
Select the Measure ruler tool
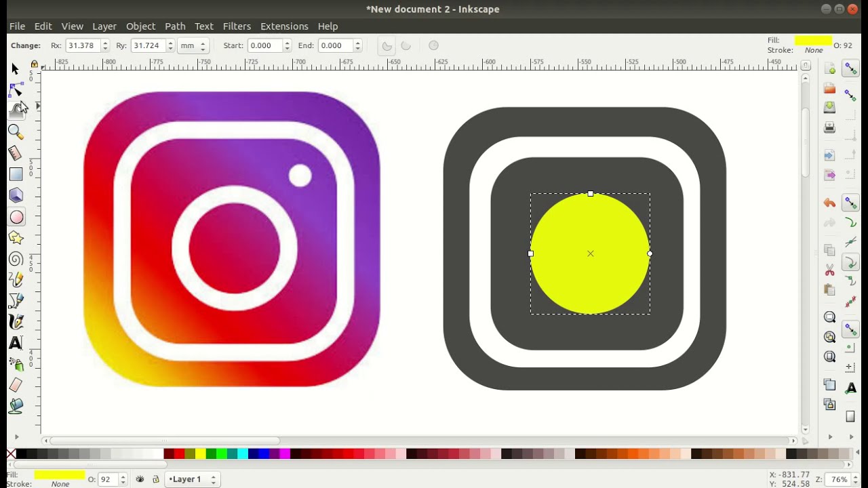pos(16,153)
